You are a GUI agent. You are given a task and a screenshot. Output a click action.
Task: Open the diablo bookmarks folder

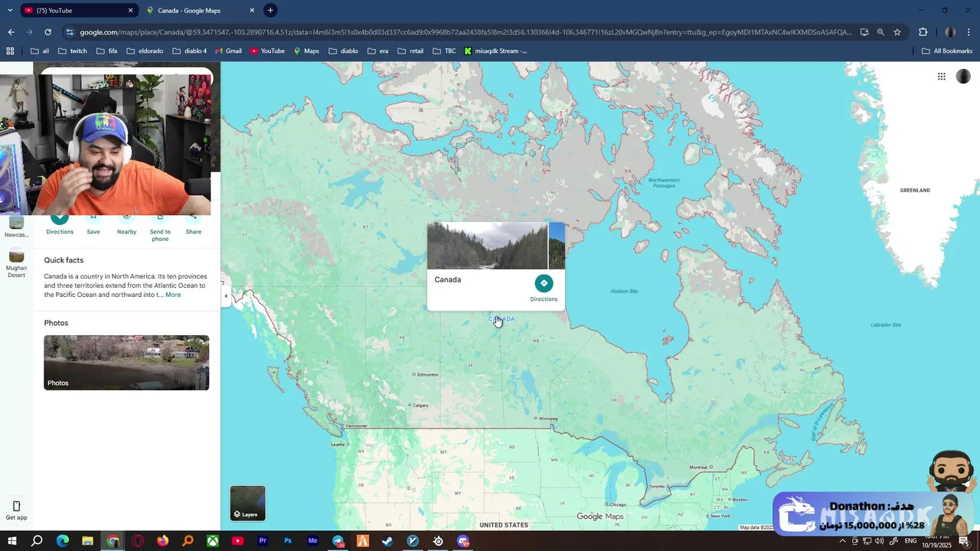(343, 51)
